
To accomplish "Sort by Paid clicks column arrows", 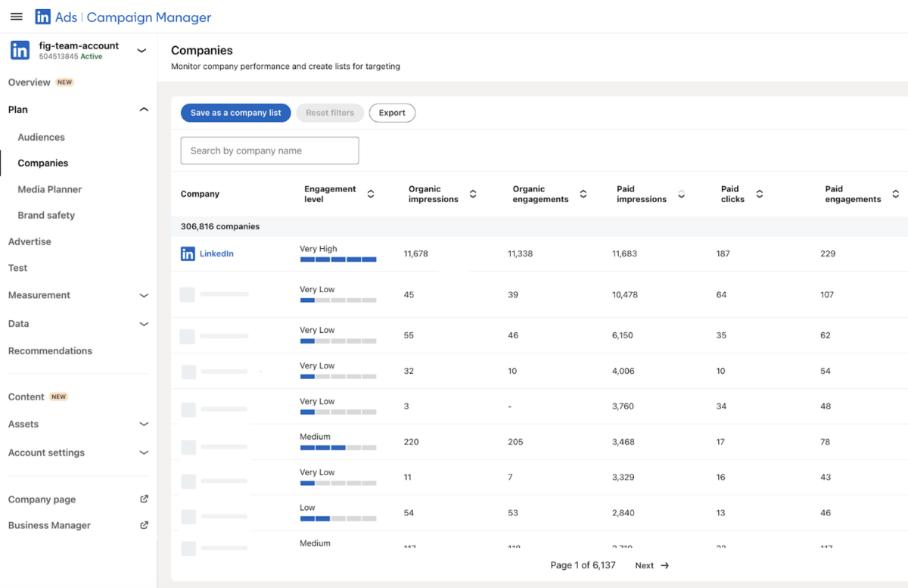I will pyautogui.click(x=760, y=194).
